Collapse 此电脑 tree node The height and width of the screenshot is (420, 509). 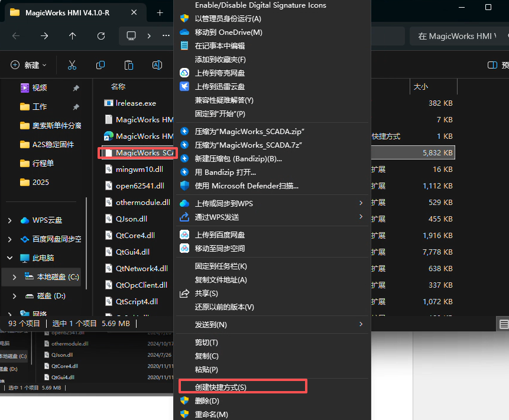coord(9,258)
